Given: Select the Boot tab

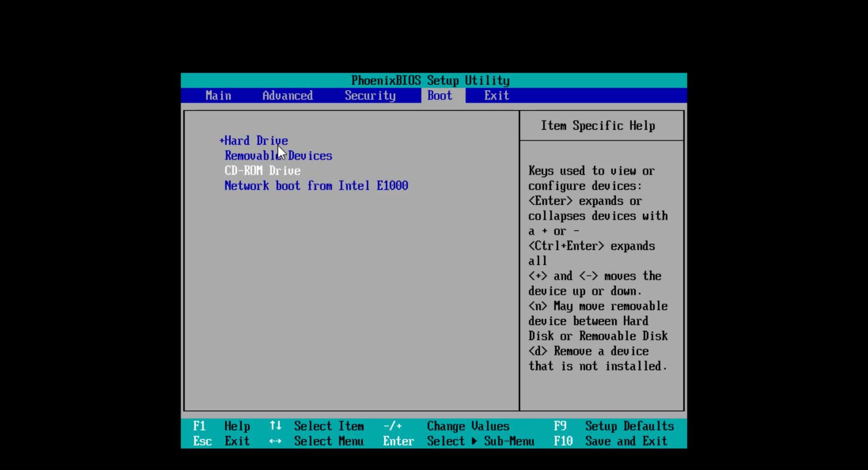Looking at the screenshot, I should (x=439, y=95).
